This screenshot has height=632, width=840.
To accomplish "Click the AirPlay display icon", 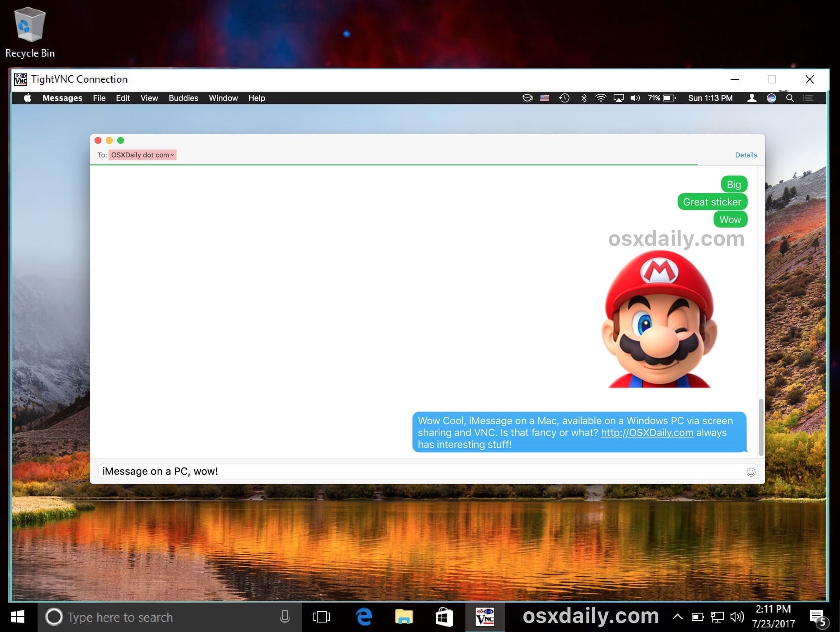I will click(619, 98).
